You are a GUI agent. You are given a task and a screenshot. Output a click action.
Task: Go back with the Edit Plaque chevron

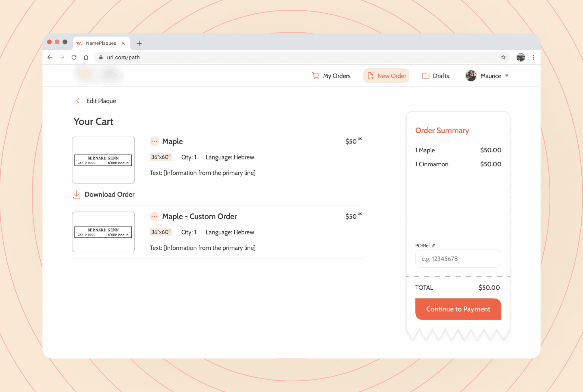coord(78,101)
